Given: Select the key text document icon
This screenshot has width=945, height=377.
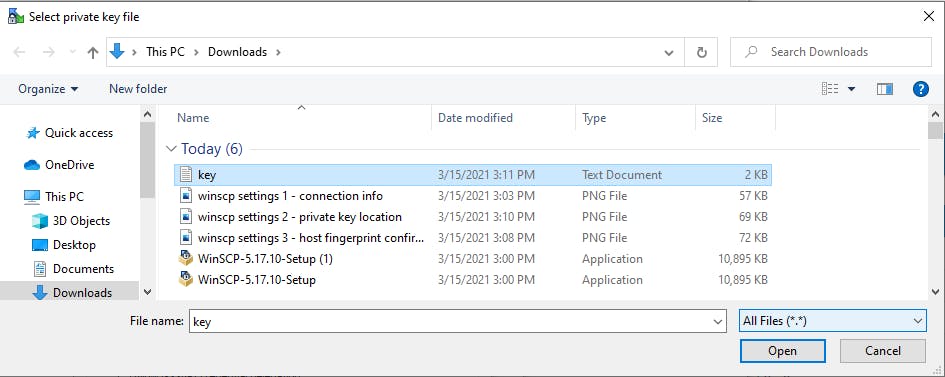Looking at the screenshot, I should [x=186, y=175].
